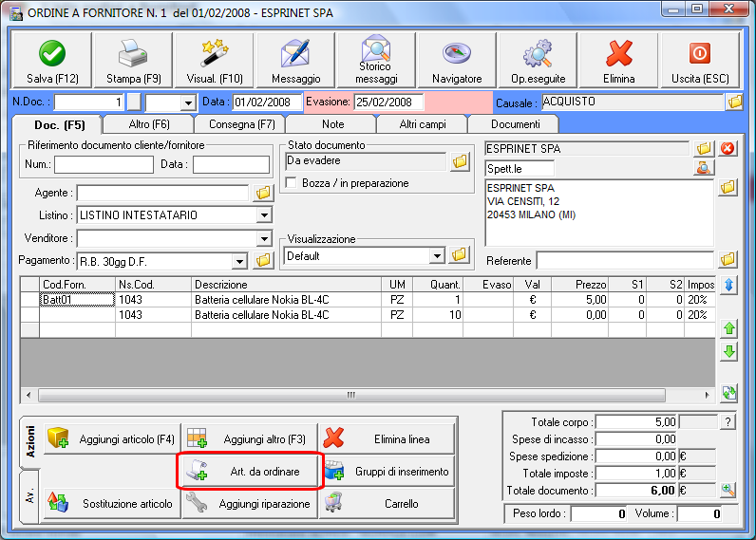Select the Quant. cell showing 10
The image size is (756, 540).
438,315
